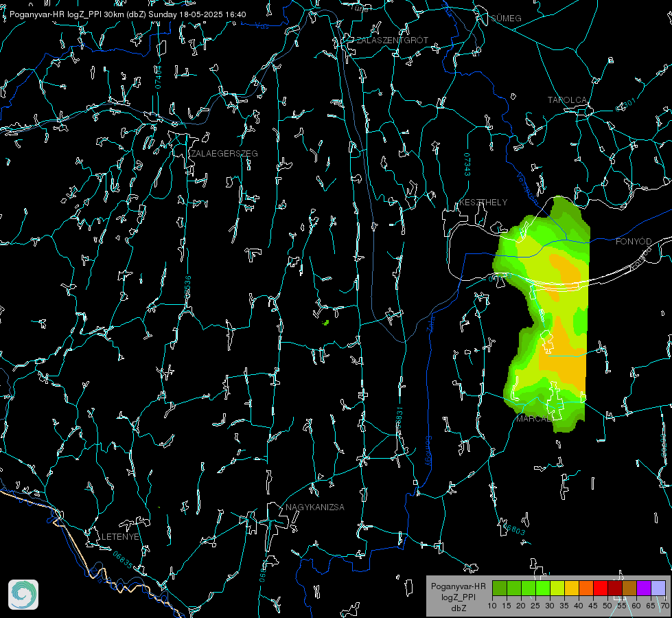Screen dimensions: 672x618
Task: Select the 50-55 dBZ dark red swatch
Action: (615, 588)
